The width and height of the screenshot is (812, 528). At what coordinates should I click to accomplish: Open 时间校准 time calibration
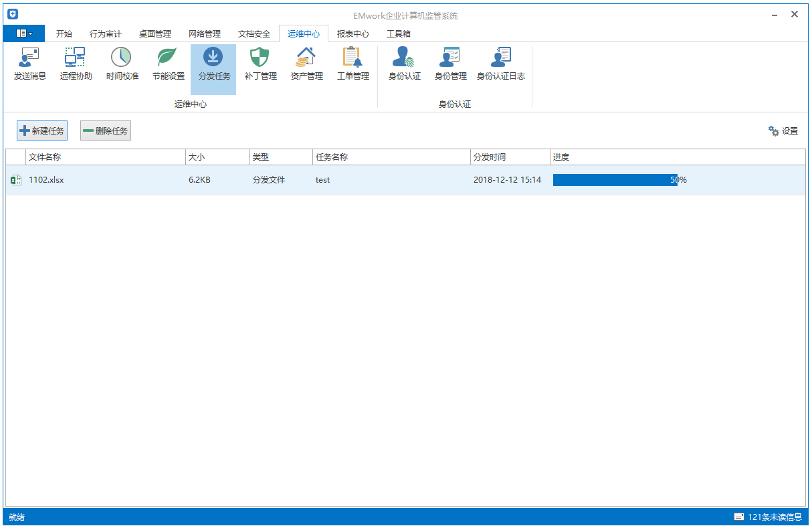122,64
